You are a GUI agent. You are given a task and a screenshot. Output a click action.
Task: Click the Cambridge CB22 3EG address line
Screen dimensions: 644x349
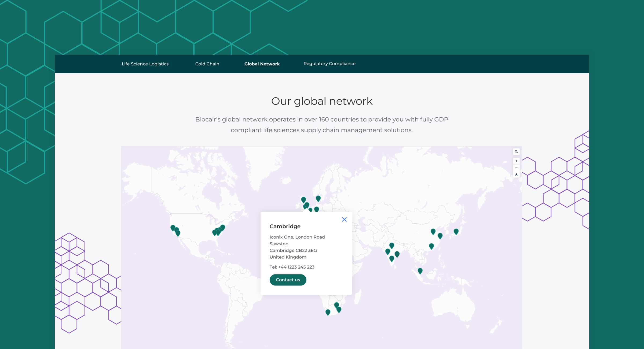[293, 250]
